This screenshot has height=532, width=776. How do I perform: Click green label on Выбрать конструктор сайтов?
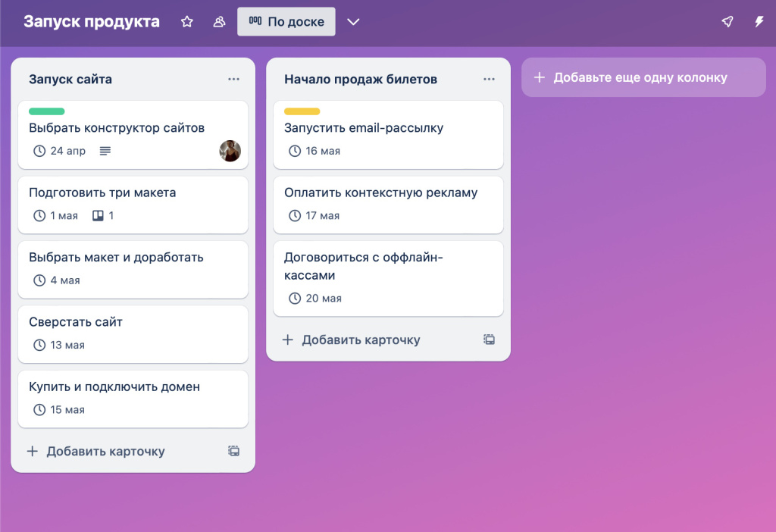[x=46, y=111]
